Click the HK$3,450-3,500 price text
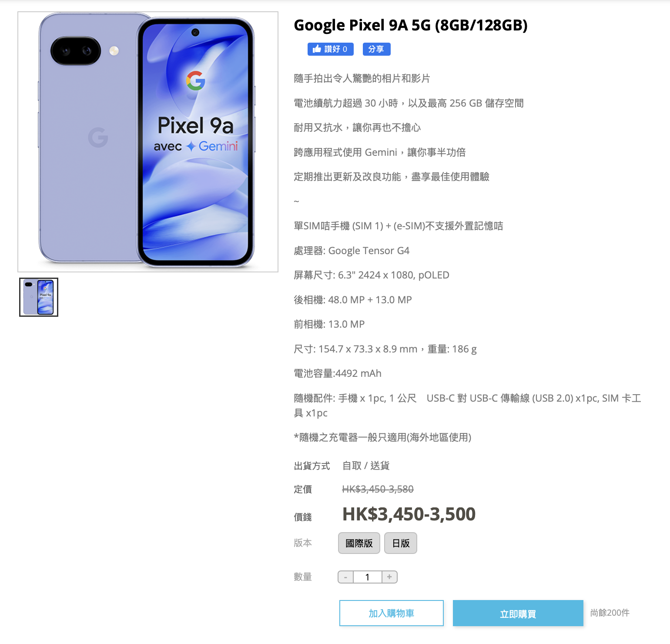This screenshot has width=670, height=644. tap(409, 514)
